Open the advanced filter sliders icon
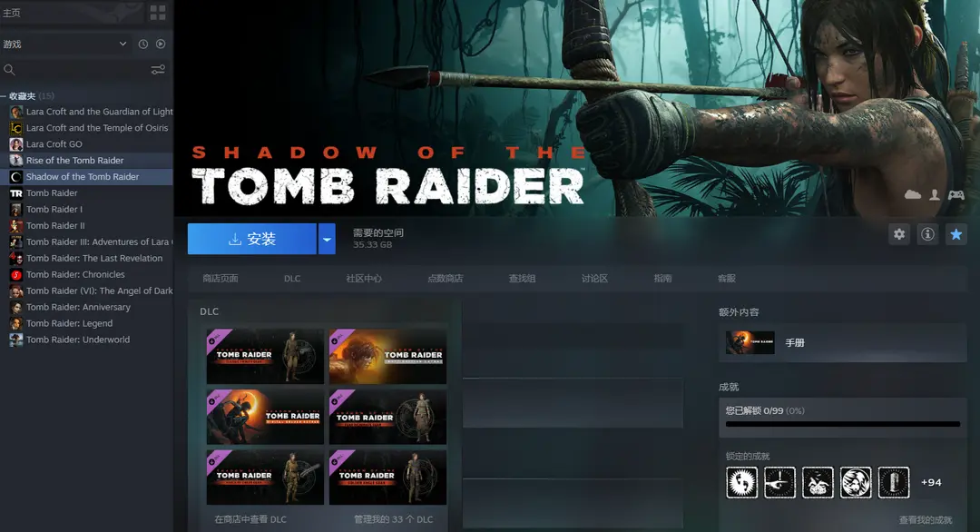The image size is (980, 532). tap(158, 69)
